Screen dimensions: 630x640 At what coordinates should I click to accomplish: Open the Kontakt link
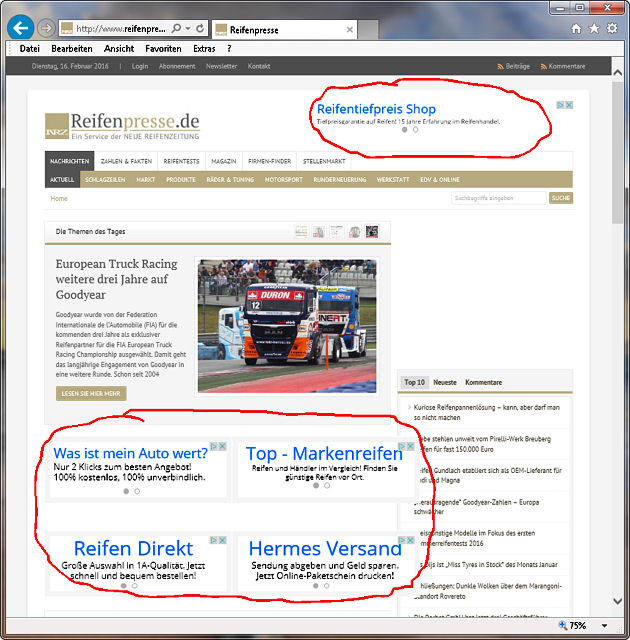(259, 66)
